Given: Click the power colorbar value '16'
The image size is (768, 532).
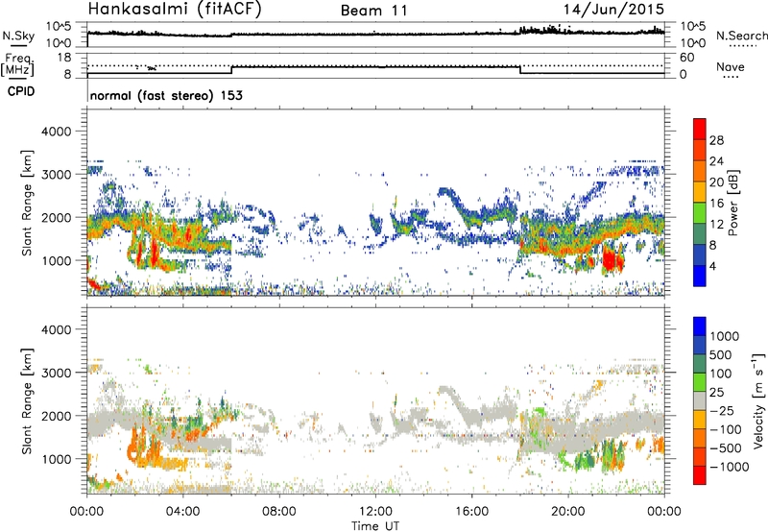Looking at the screenshot, I should tap(716, 204).
